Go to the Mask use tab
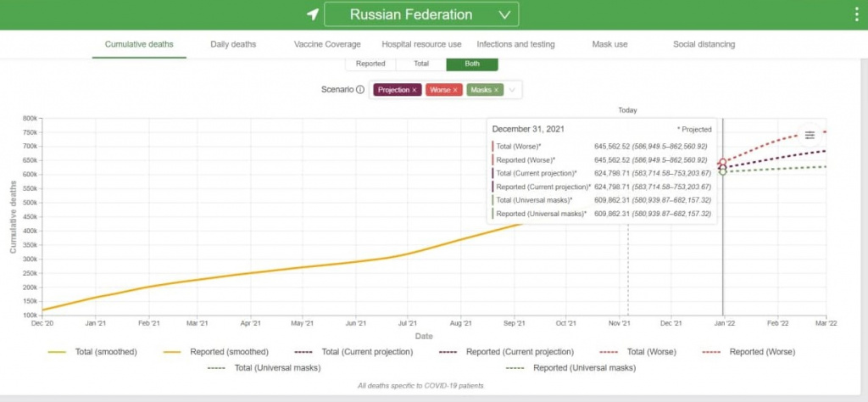Screen dimensions: 868x402 click(x=609, y=44)
